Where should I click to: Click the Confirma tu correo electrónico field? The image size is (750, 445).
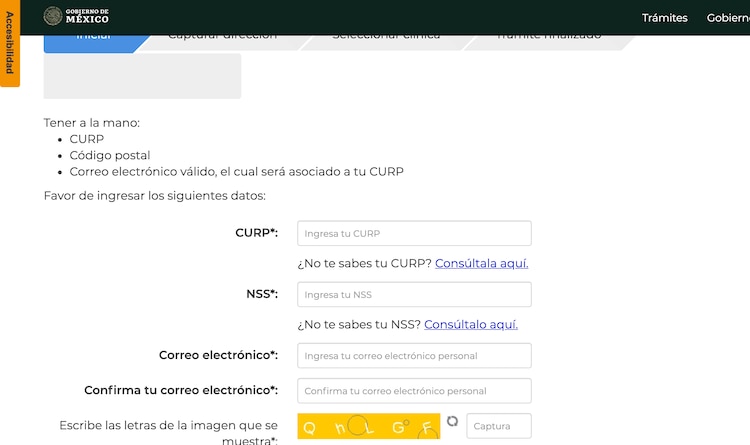click(x=414, y=391)
